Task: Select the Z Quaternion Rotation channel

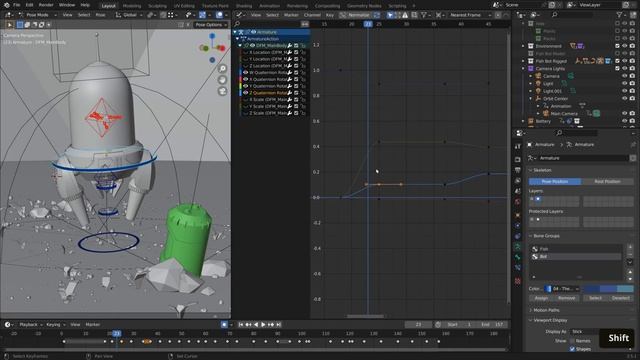Action: tap(268, 93)
